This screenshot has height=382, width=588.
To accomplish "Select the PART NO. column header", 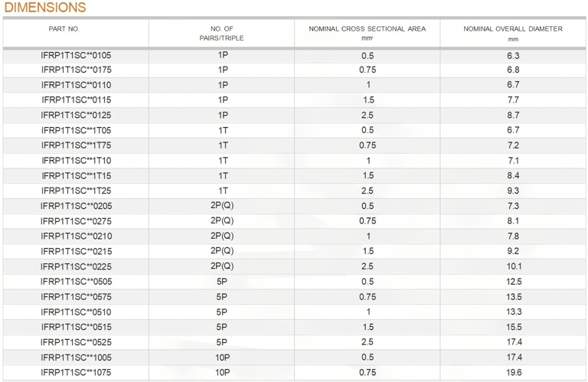I will coord(64,29).
